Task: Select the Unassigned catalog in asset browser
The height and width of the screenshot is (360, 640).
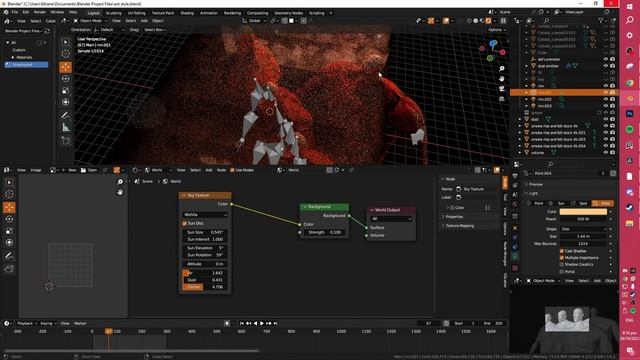Action: pos(26,65)
